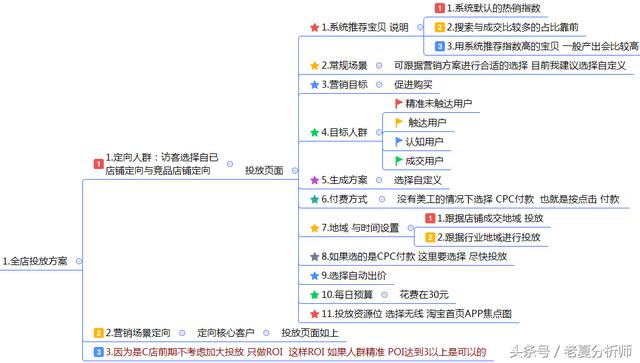
Task: Select the 选择自定义 node text
Action: point(418,180)
